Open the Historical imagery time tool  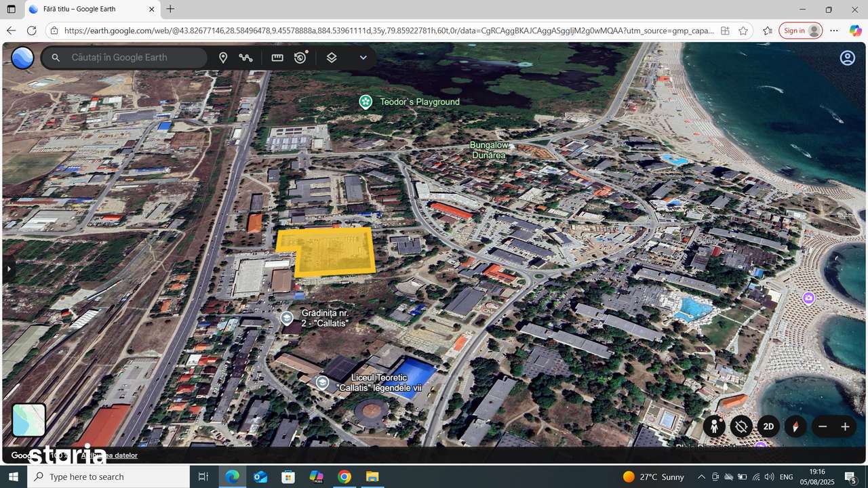(x=300, y=58)
